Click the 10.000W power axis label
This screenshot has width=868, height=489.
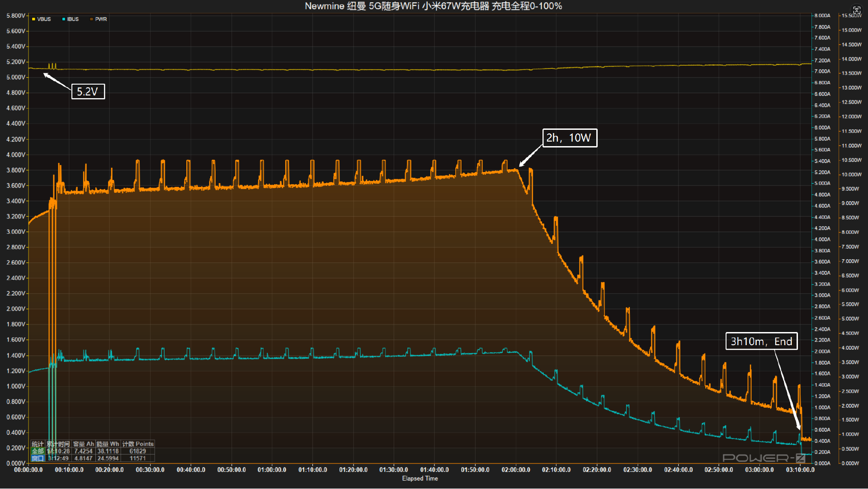[852, 175]
